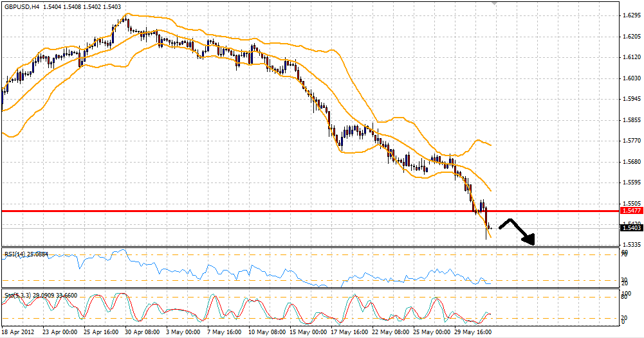Click the 29 May 16:00 time label
The width and height of the screenshot is (644, 338).
[x=473, y=332]
